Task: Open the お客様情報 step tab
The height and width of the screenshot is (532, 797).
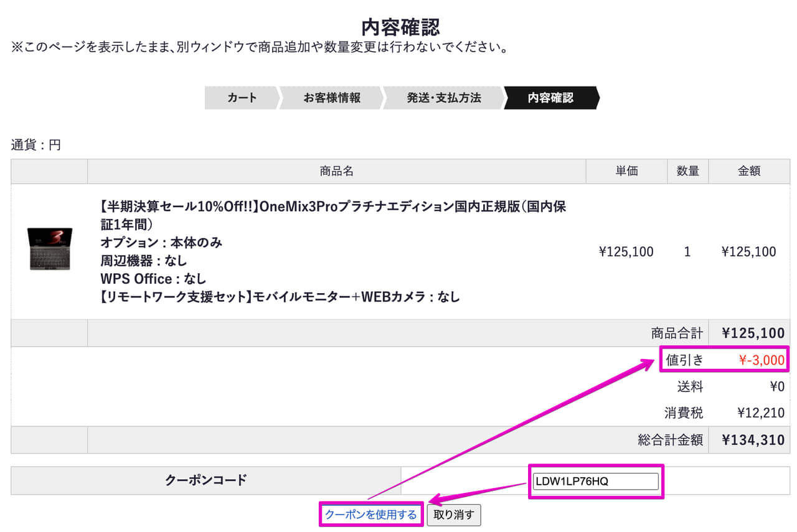Action: click(331, 98)
